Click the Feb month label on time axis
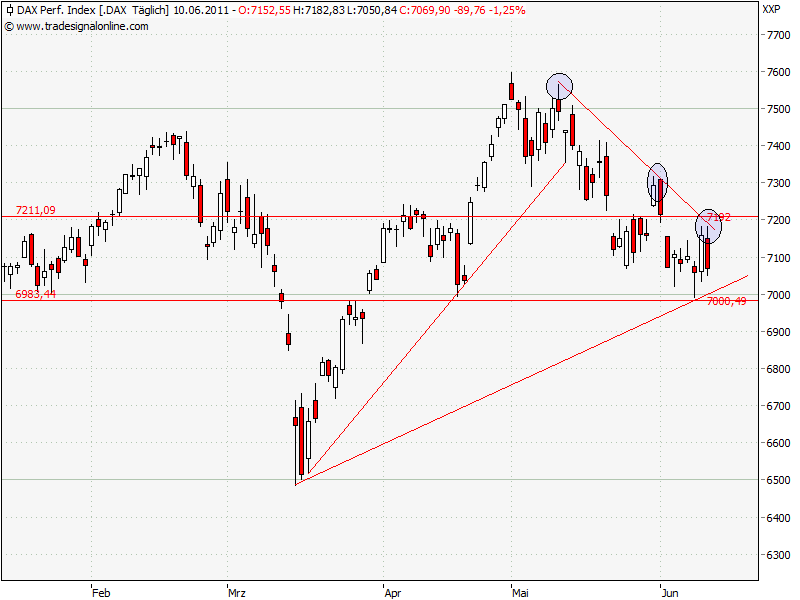The image size is (800, 600). pos(101,593)
